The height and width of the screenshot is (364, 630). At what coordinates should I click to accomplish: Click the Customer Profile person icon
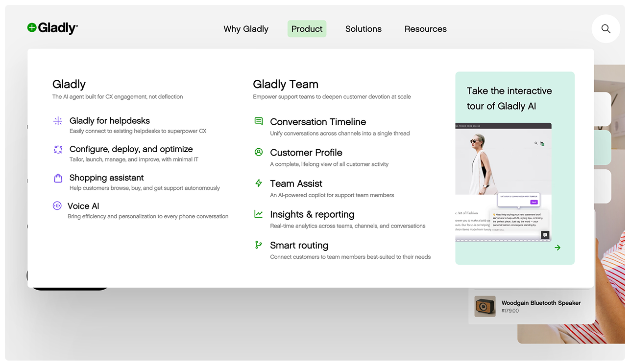pos(259,152)
